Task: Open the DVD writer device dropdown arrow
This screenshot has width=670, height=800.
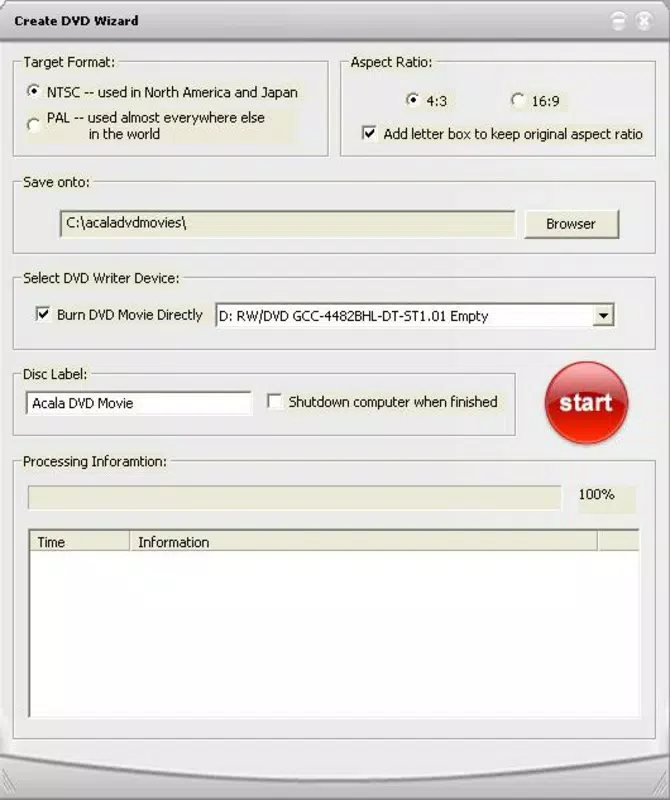Action: (x=603, y=316)
